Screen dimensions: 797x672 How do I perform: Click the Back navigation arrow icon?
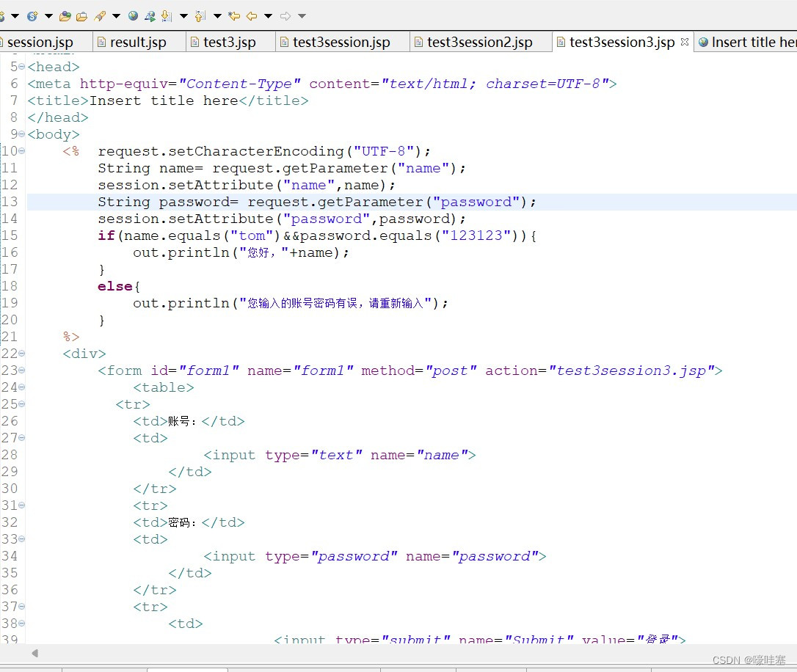point(252,16)
